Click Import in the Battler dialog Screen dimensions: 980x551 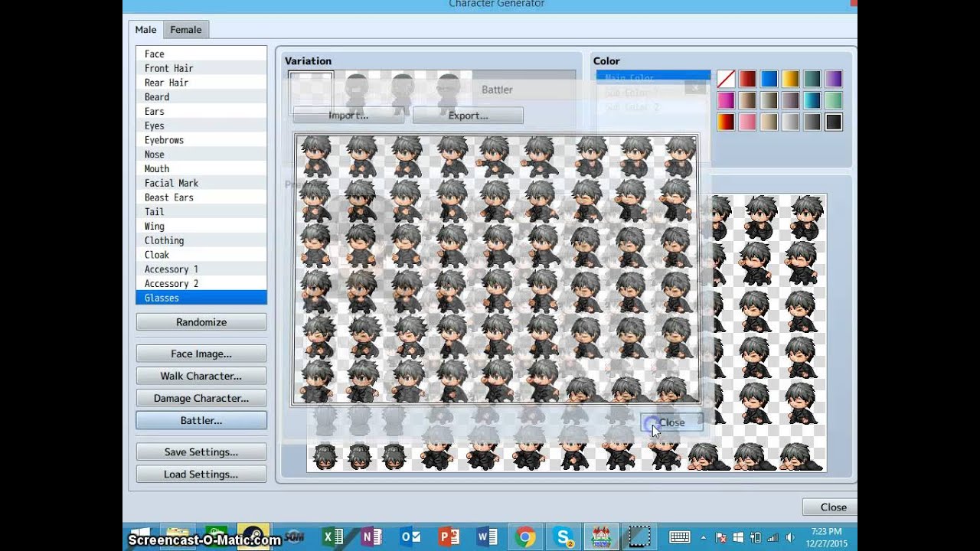[348, 116]
